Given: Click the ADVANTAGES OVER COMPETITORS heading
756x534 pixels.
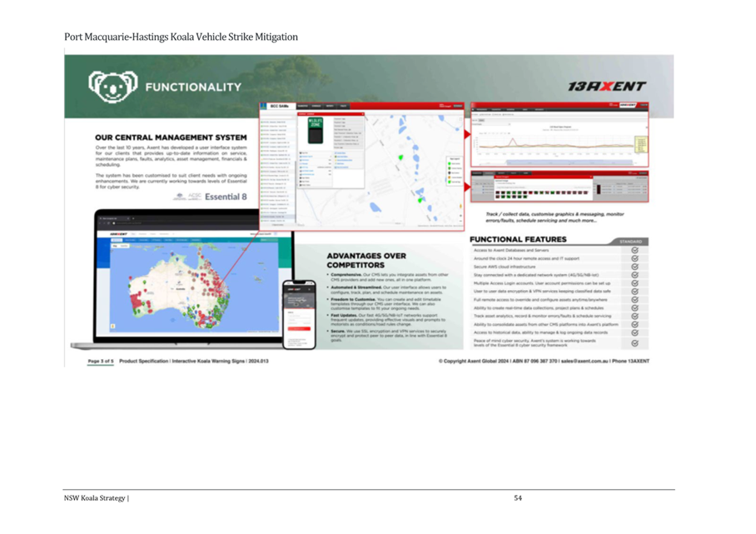Looking at the screenshot, I should [x=366, y=261].
